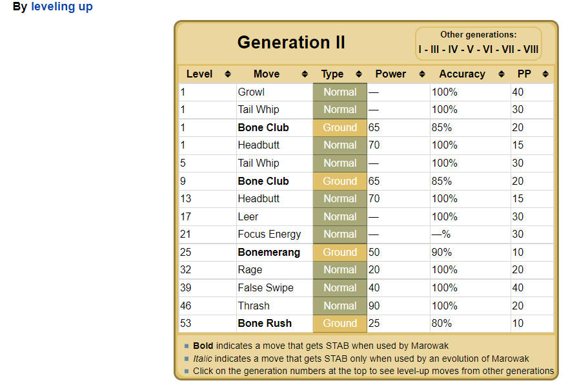Viewport: 588px width, 385px height.
Task: Open the Rage move page
Action: 250,270
